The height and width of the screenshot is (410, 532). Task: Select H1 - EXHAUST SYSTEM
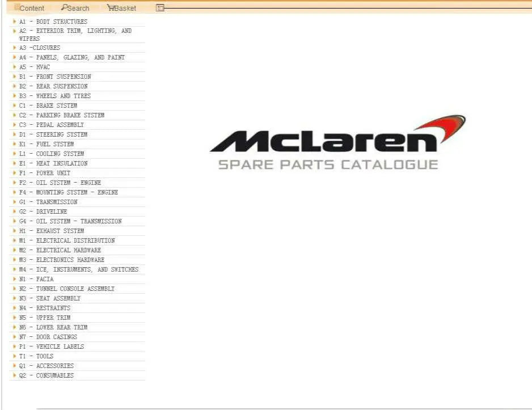(53, 230)
